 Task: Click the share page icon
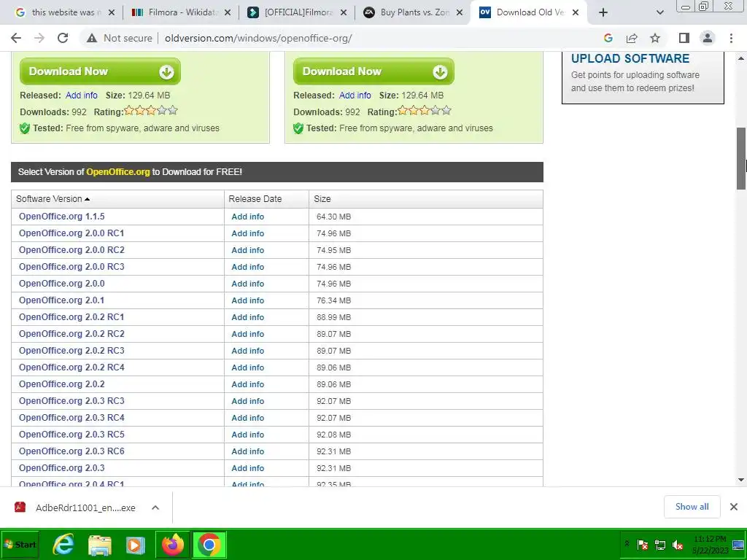pyautogui.click(x=632, y=38)
